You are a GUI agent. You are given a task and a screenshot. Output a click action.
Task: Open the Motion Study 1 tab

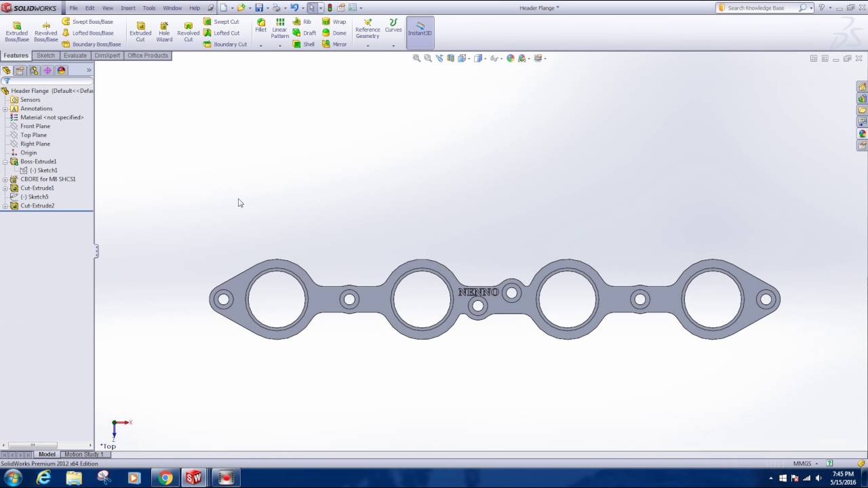point(83,454)
